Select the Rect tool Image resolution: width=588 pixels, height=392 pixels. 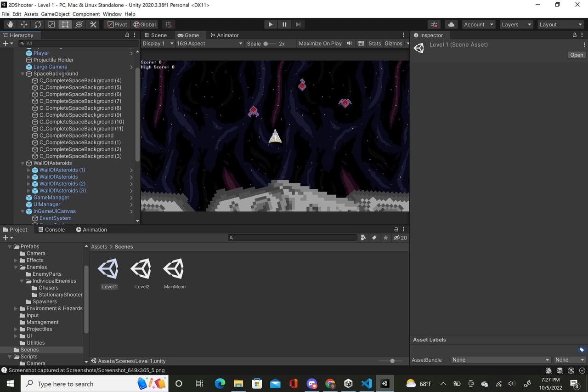65,24
